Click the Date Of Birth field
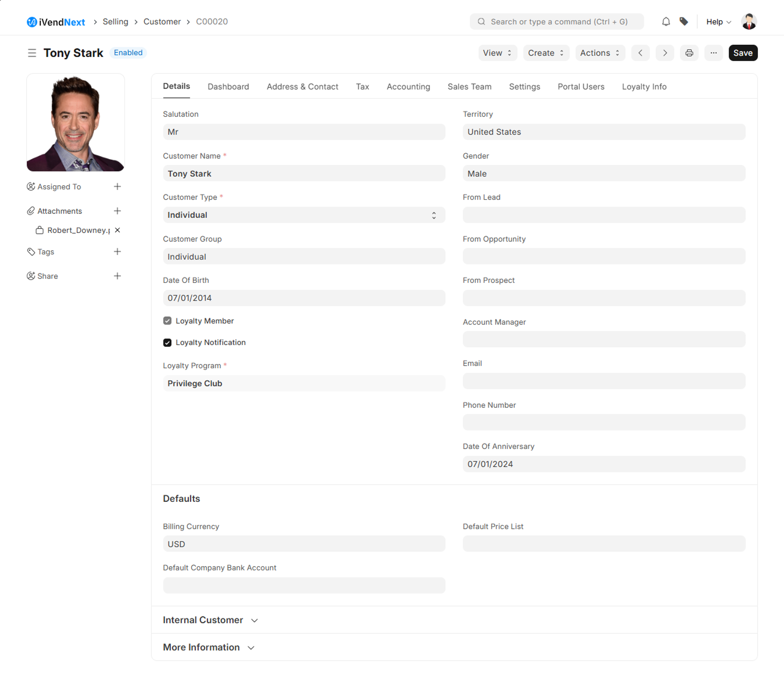Viewport: 784px width, 688px height. point(304,298)
